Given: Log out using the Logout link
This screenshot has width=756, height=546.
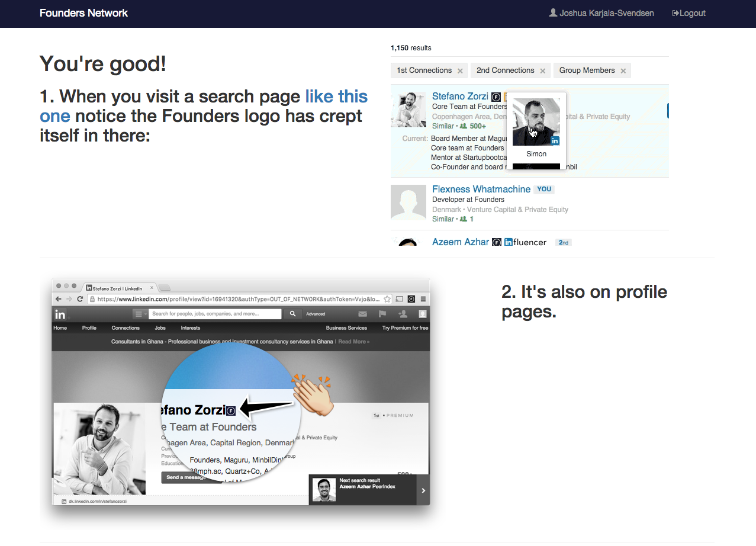Looking at the screenshot, I should 689,13.
